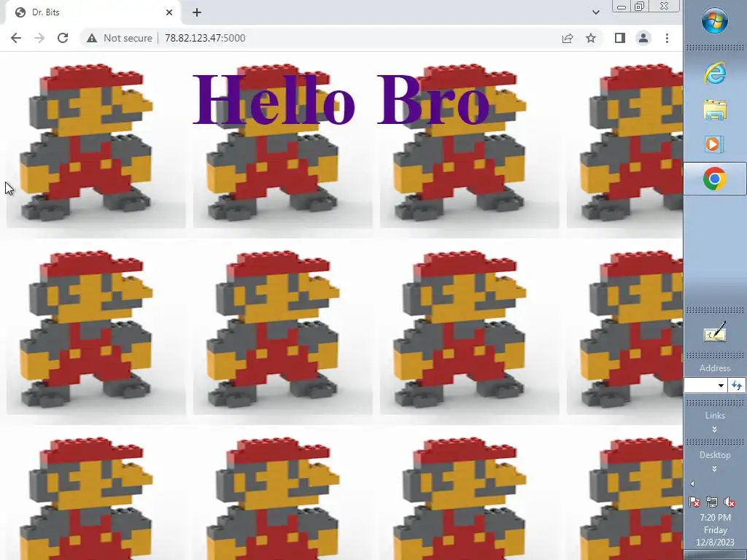
Task: Restore down the Chrome window
Action: click(x=640, y=6)
